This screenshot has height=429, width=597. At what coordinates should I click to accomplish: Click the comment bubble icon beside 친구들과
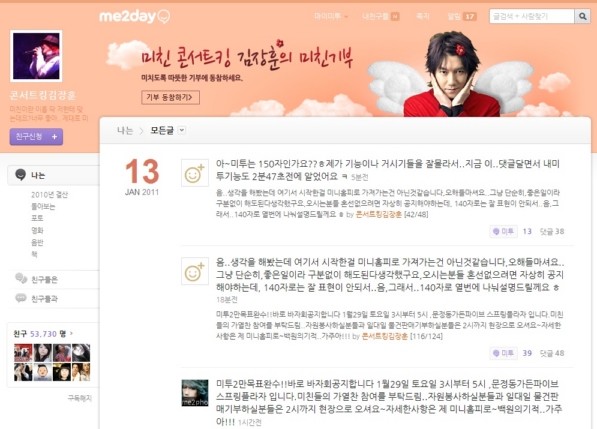coord(21,298)
